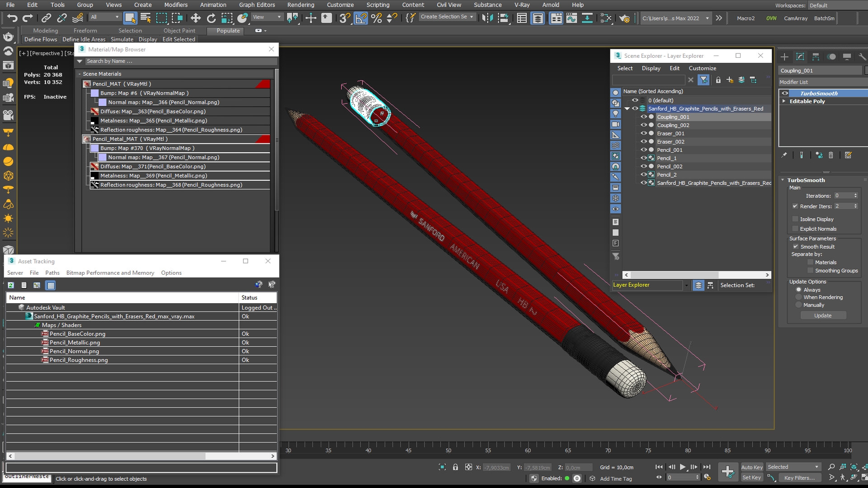868x488 pixels.
Task: Check Separate by Smoothing Groups option
Action: [x=811, y=271]
